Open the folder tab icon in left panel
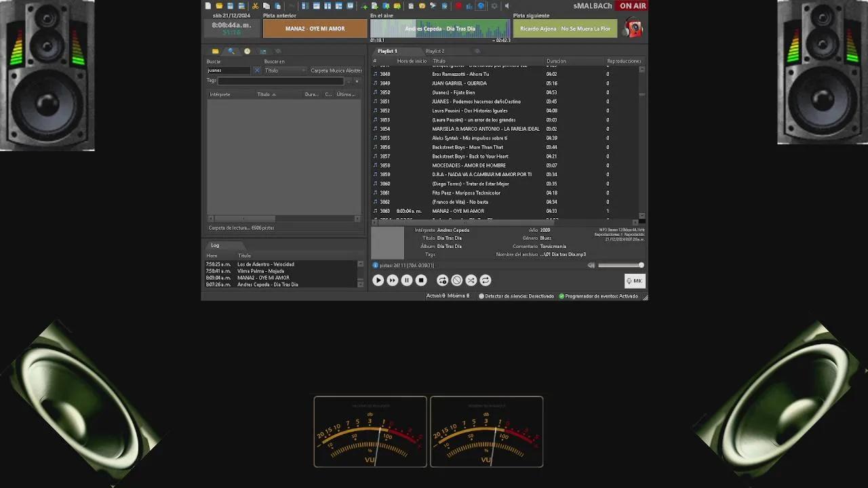Image resolution: width=868 pixels, height=488 pixels. point(216,51)
